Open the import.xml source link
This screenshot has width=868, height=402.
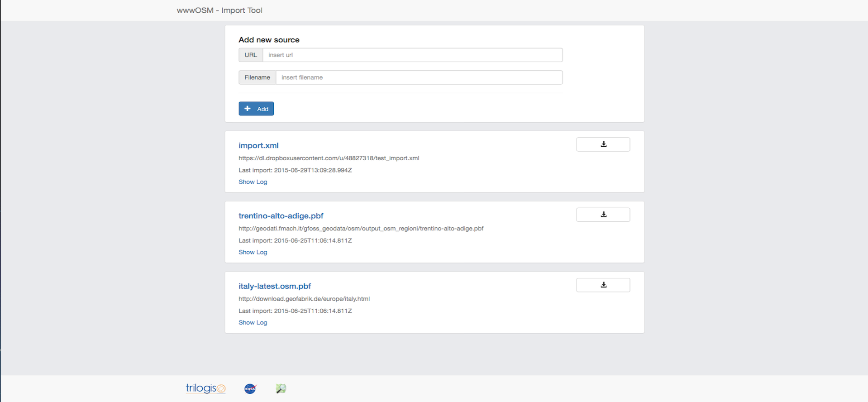(x=258, y=145)
